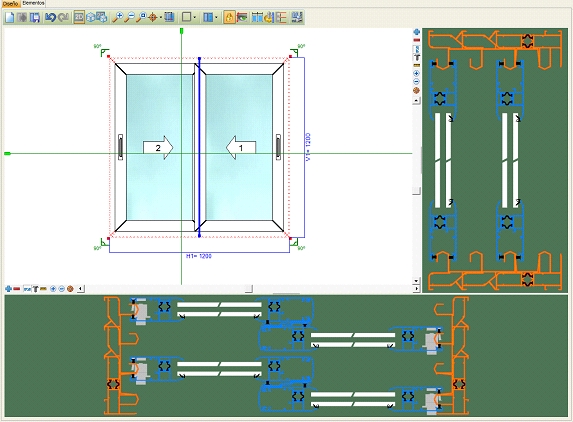Click the sliding sash arrow labeled 1
Image resolution: width=573 pixels, height=422 pixels.
click(241, 148)
